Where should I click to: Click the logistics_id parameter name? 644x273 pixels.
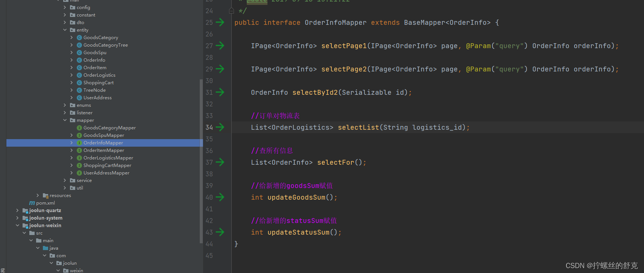(437, 128)
